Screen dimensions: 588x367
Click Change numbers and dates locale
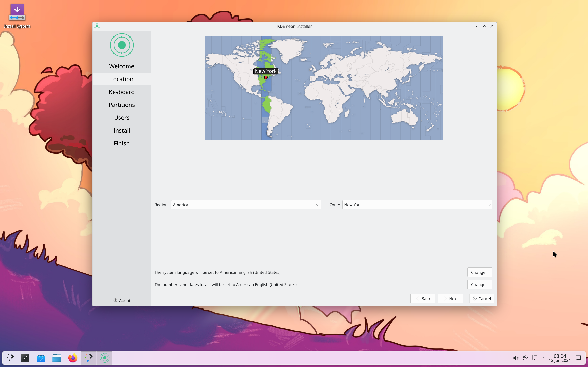pos(480,284)
